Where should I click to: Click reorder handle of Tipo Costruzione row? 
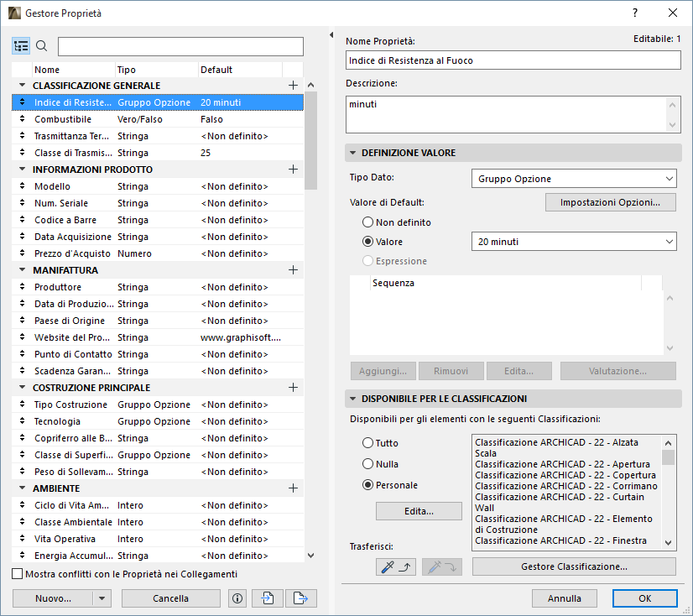click(x=22, y=405)
